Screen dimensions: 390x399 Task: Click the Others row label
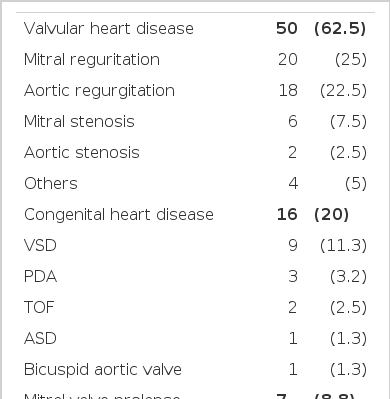tap(51, 183)
